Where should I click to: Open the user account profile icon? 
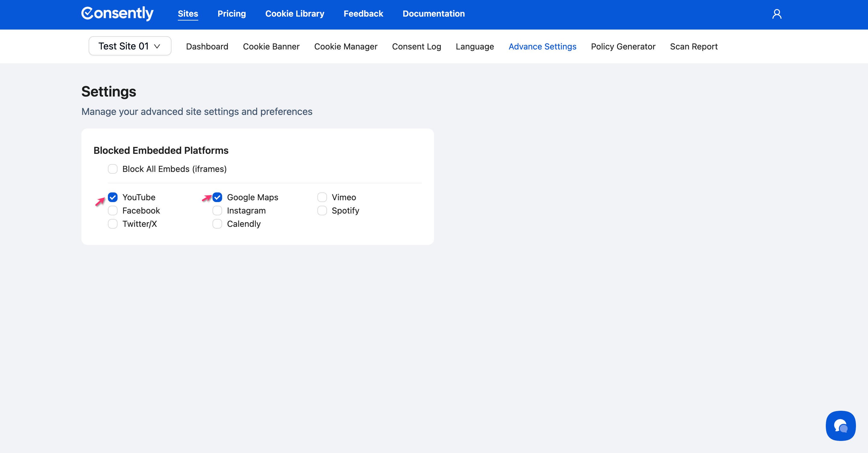pyautogui.click(x=777, y=14)
